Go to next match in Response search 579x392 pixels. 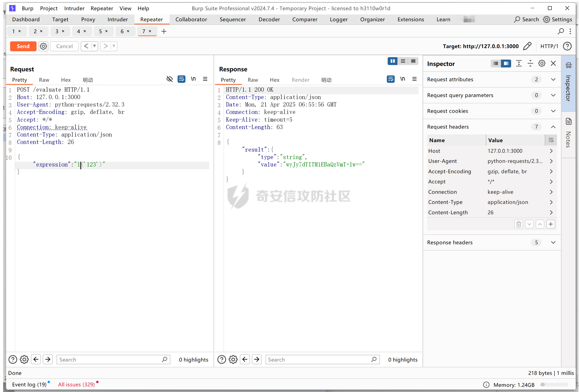coord(257,360)
